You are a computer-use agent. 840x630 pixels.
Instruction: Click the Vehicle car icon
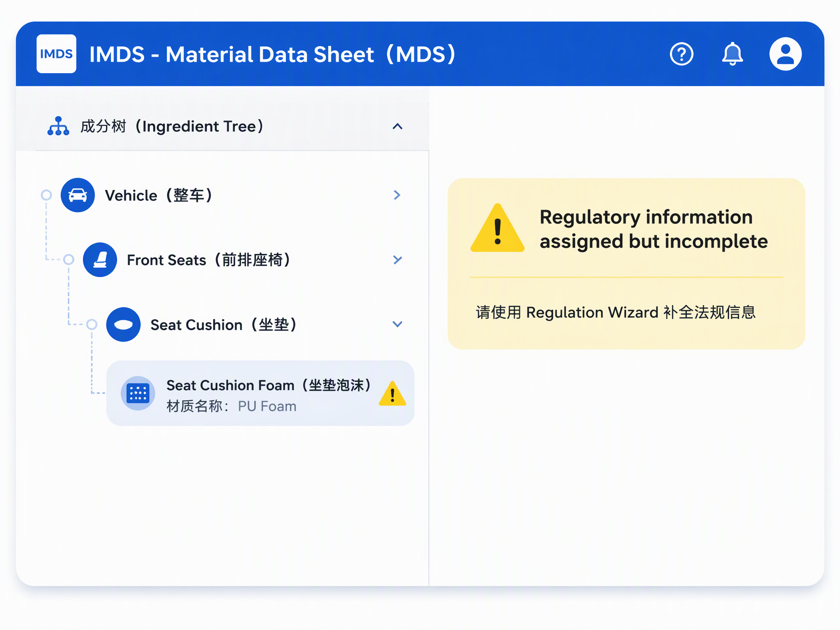[x=77, y=195]
